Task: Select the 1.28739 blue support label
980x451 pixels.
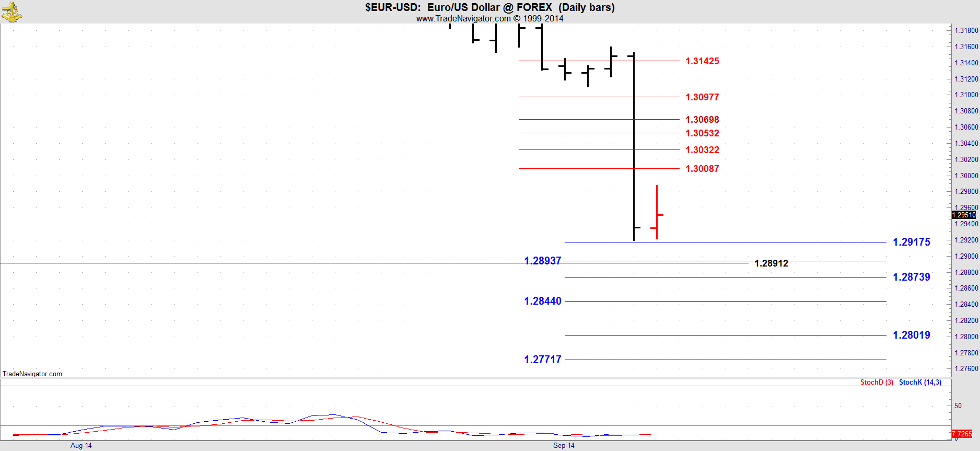Action: pos(912,277)
